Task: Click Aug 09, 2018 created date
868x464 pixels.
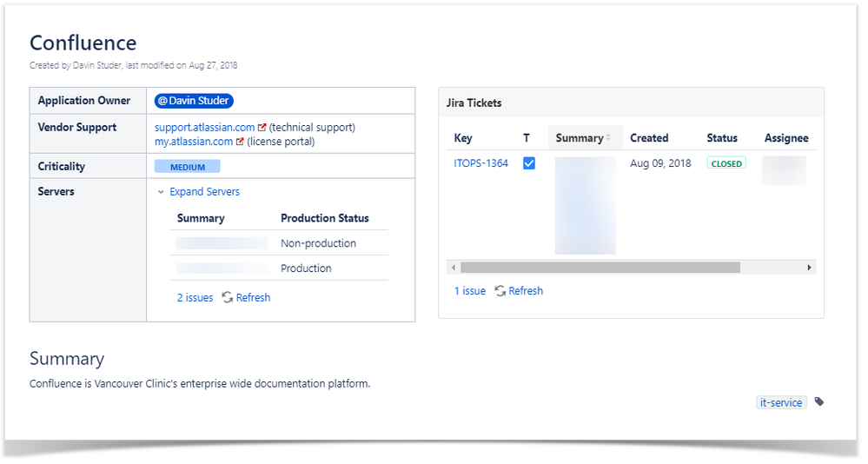Action: [x=660, y=163]
